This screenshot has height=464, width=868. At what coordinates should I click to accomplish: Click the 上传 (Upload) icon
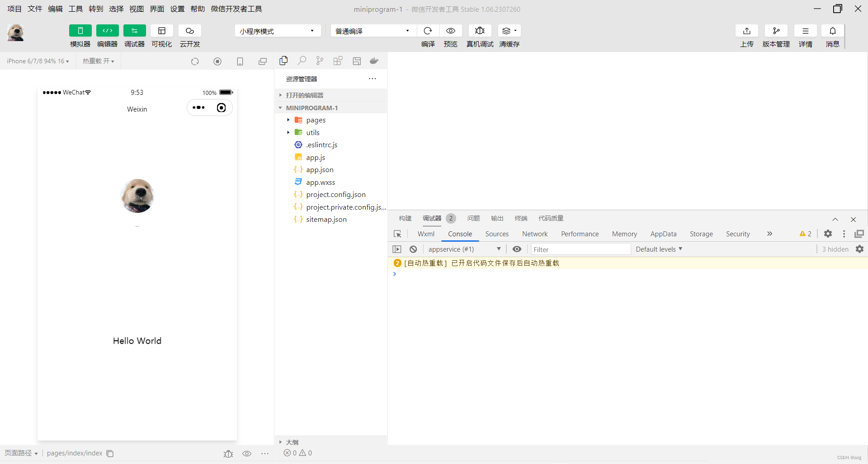pos(746,30)
